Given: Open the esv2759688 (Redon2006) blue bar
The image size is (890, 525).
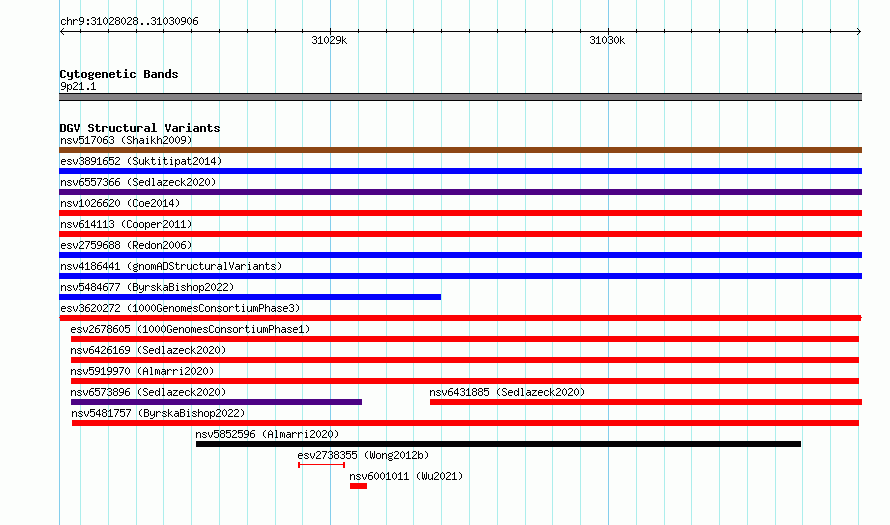Looking at the screenshot, I should (x=460, y=255).
